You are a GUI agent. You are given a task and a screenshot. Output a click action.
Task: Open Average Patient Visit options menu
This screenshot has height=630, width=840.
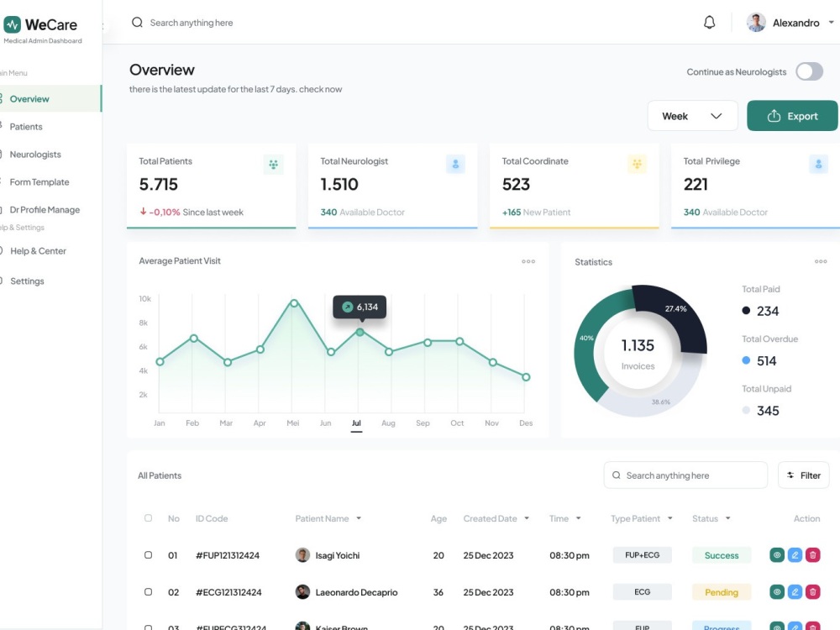pyautogui.click(x=528, y=261)
